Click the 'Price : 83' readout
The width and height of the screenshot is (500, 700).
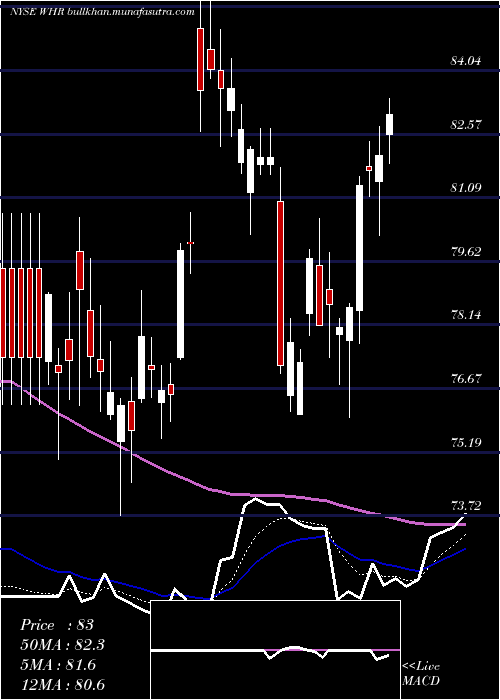point(57,625)
